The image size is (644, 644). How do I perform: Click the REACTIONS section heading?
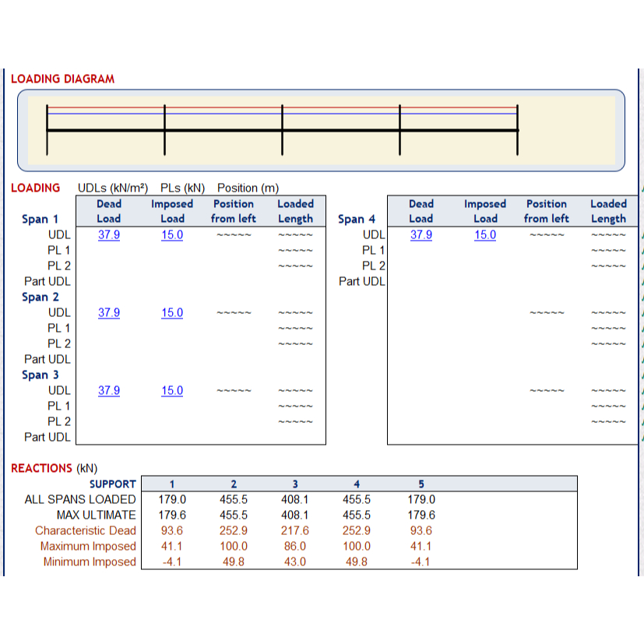(x=41, y=468)
